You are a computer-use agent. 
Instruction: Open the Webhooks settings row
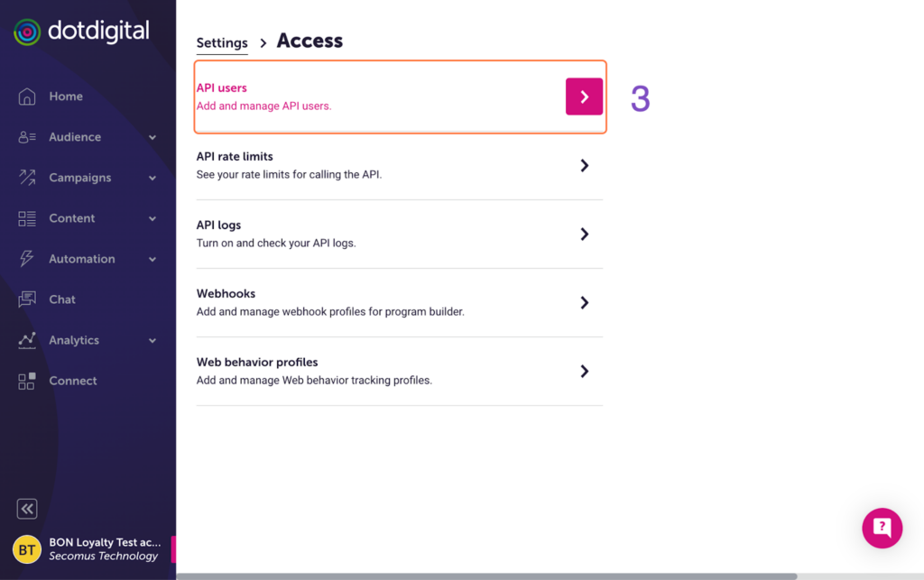tap(399, 302)
